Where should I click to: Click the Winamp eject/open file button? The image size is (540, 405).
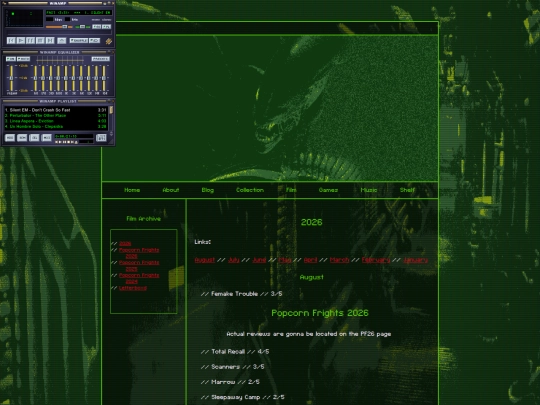(x=61, y=41)
